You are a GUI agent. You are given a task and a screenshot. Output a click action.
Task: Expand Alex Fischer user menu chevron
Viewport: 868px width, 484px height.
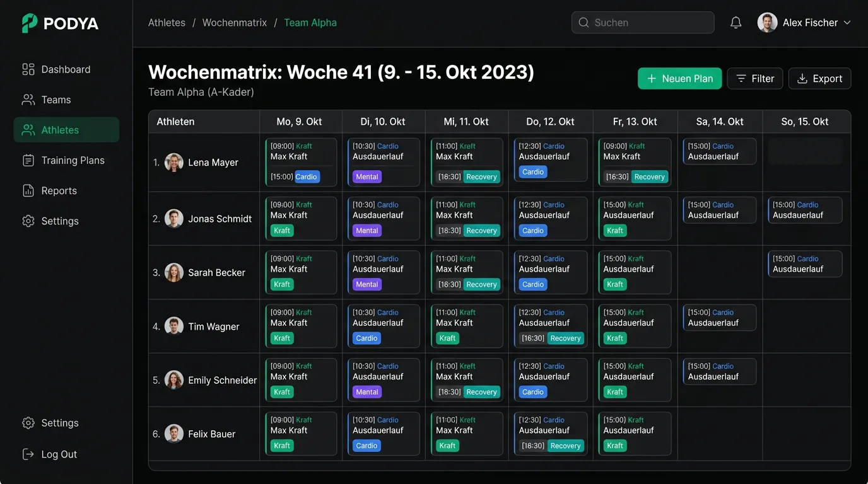coord(847,23)
